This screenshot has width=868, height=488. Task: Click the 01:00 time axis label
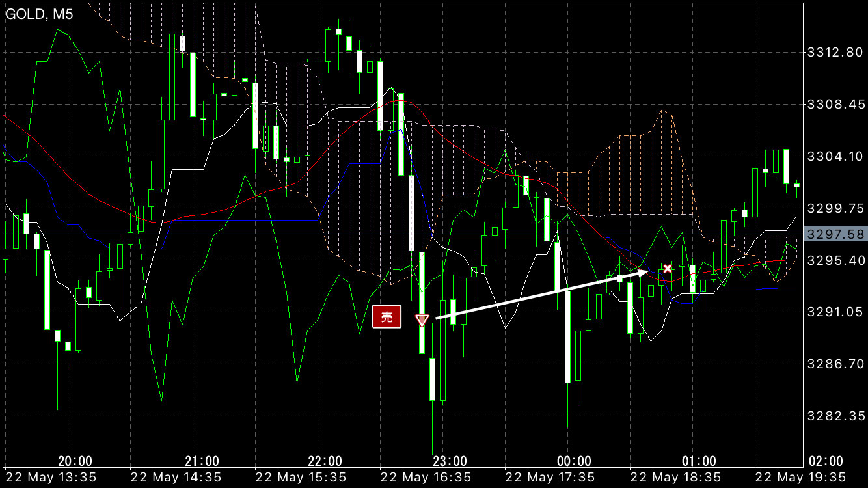(x=700, y=461)
